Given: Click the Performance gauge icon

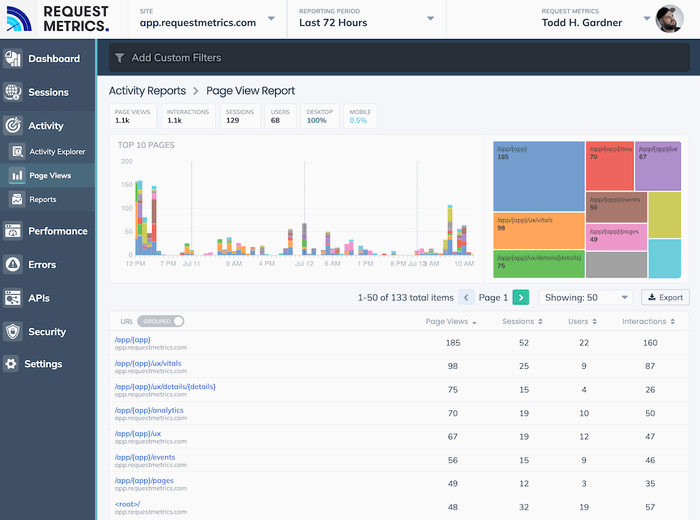Looking at the screenshot, I should [x=13, y=231].
